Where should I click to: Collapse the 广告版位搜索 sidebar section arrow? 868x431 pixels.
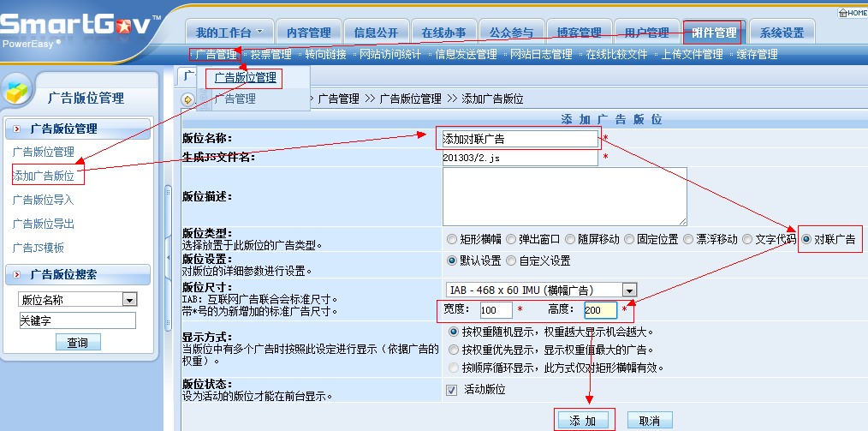[17, 275]
